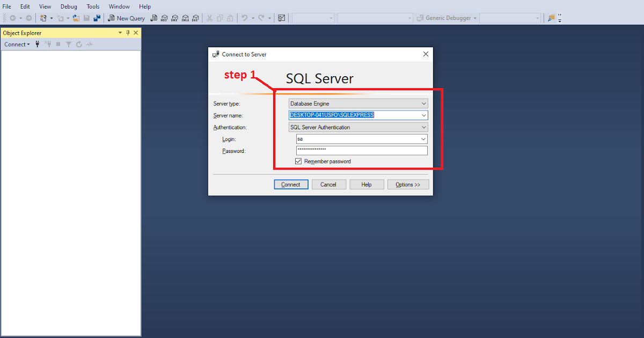This screenshot has height=338, width=644.
Task: Click the Refresh icon in Object Explorer toolbar
Action: click(x=78, y=44)
